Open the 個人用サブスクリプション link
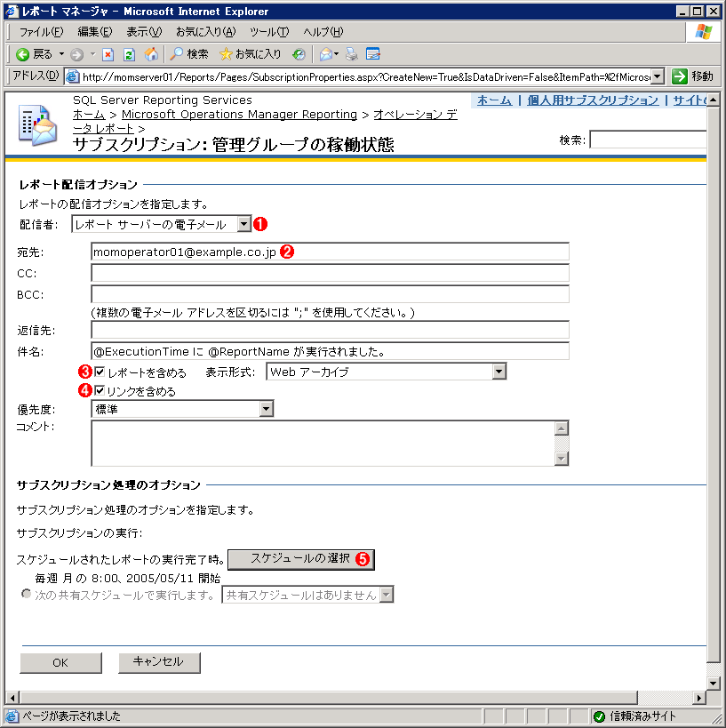726x728 pixels. (593, 100)
